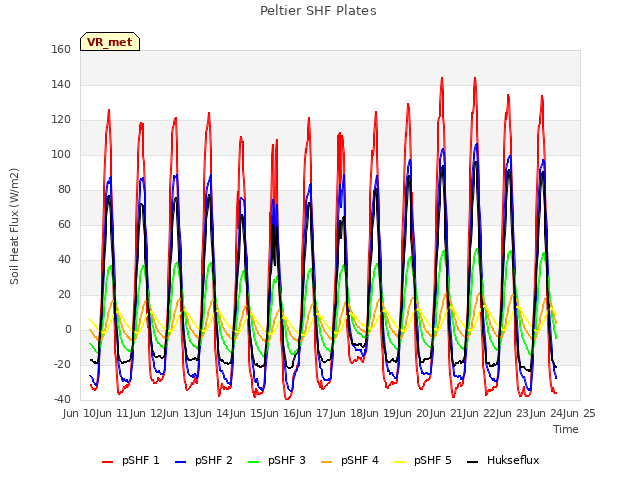Select the pSHF 1 legend entry
This screenshot has height=480, width=640.
[131, 460]
